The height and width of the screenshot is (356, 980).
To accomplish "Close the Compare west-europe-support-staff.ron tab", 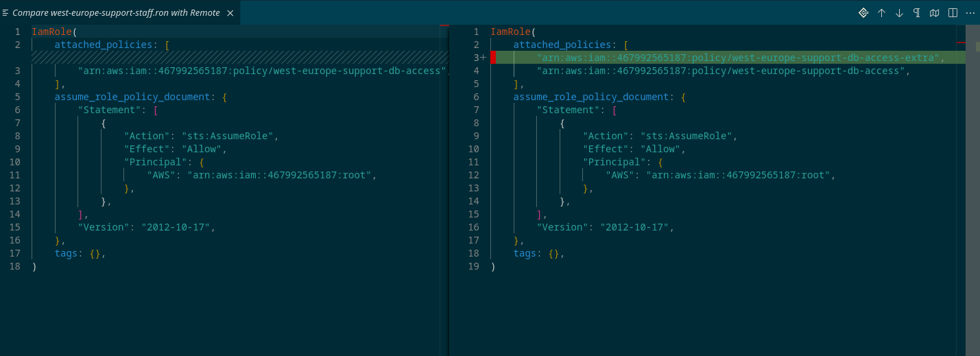I will click(x=230, y=13).
